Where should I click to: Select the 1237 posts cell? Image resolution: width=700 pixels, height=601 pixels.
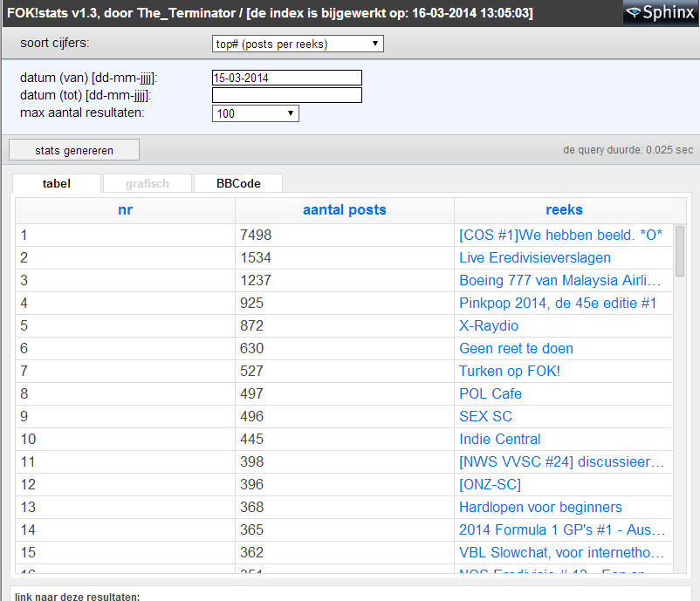point(345,280)
